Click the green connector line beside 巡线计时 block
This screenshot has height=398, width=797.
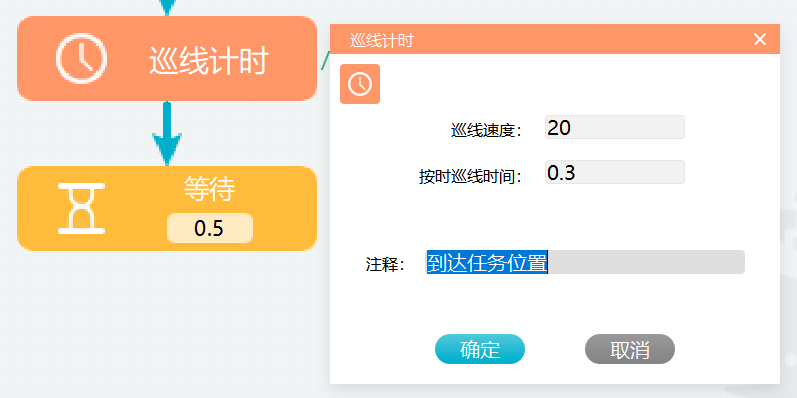[325, 60]
